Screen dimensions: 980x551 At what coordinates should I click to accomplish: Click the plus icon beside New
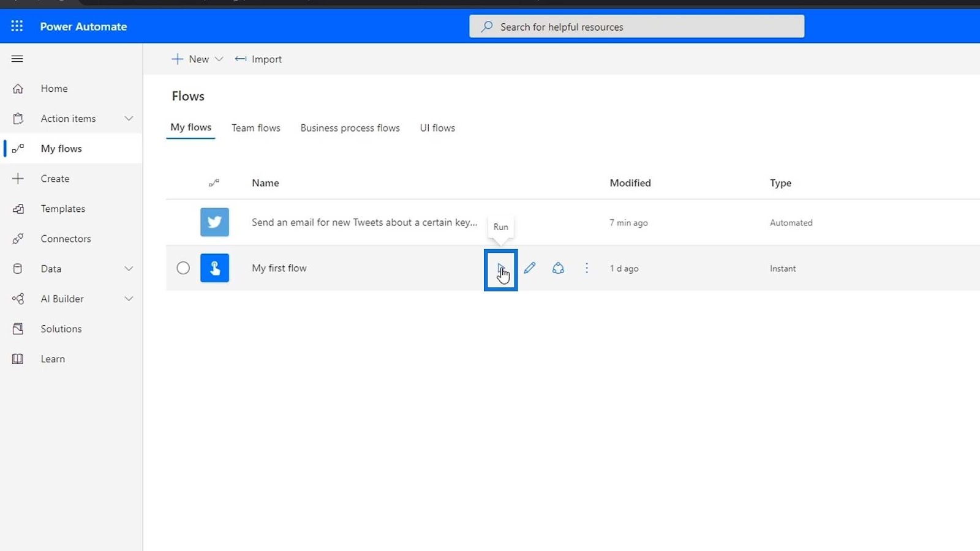click(177, 59)
